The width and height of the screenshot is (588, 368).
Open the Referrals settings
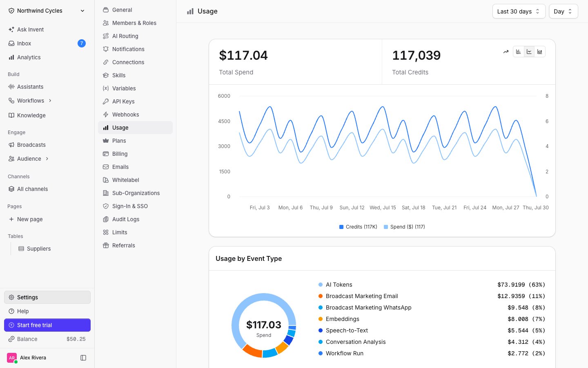tap(135, 245)
